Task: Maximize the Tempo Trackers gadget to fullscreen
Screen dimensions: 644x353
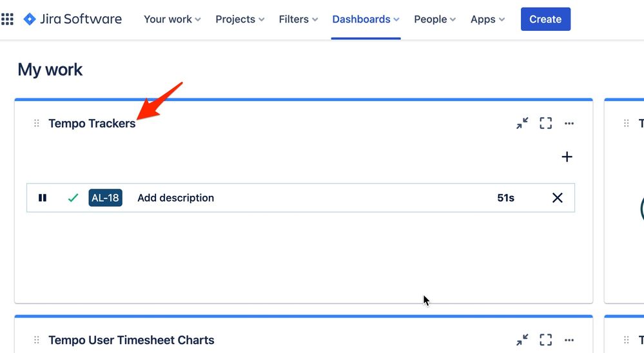Action: (x=545, y=123)
